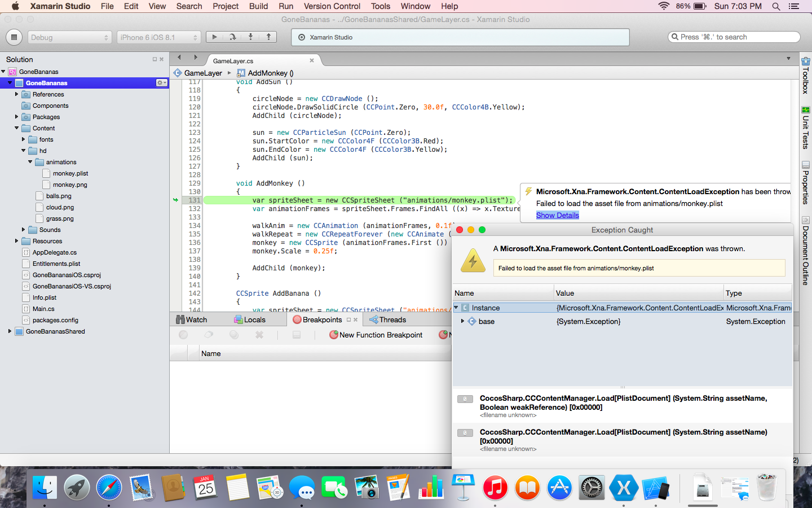This screenshot has width=812, height=508.
Task: Click the clear breakpoints eraser icon
Action: (209, 335)
